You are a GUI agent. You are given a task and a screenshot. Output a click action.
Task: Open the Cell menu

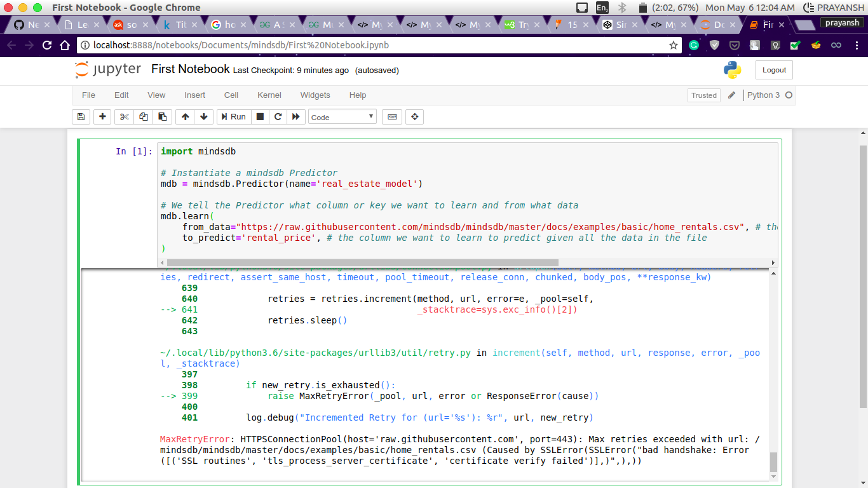point(231,95)
